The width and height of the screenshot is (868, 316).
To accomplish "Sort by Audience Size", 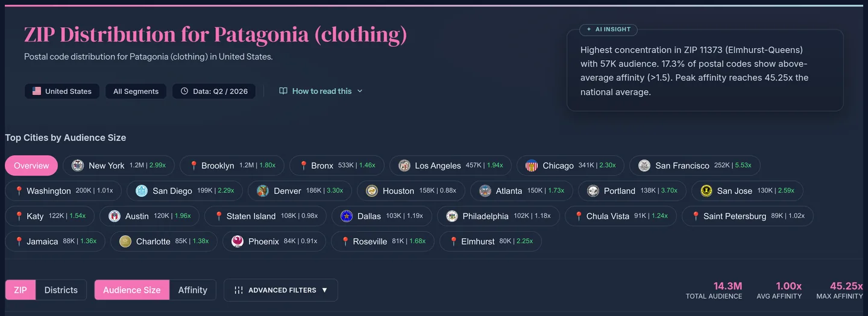I will coord(132,290).
